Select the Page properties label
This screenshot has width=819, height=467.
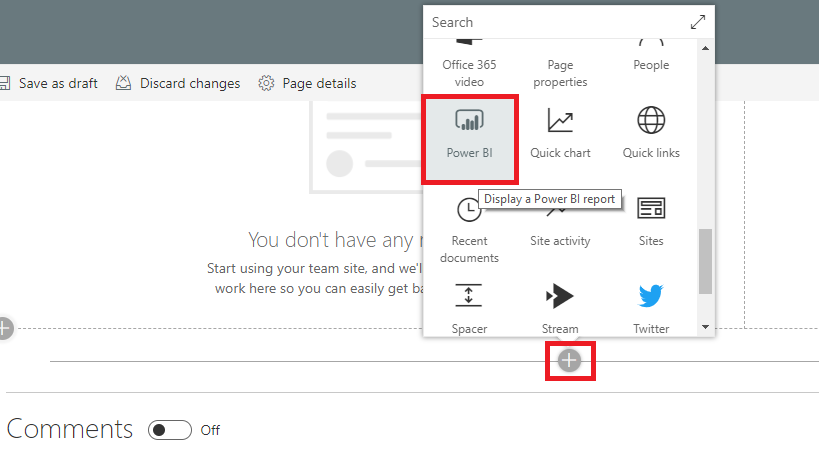pyautogui.click(x=560, y=73)
